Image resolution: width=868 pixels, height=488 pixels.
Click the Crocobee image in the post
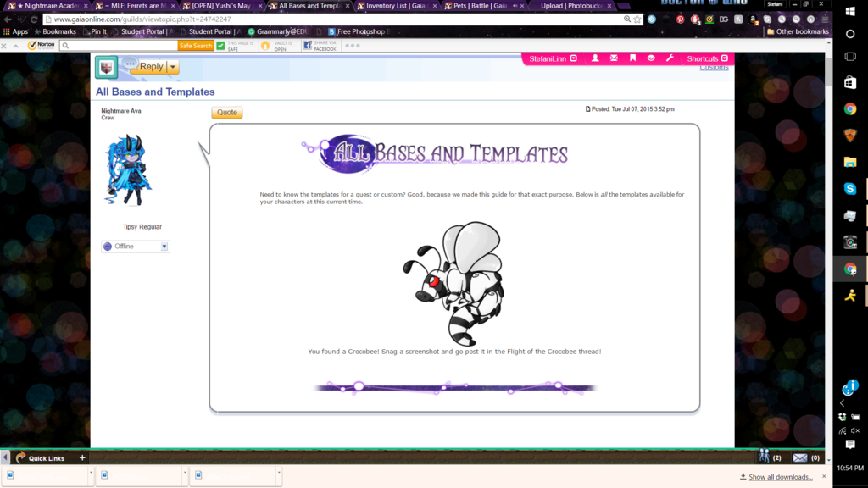454,283
